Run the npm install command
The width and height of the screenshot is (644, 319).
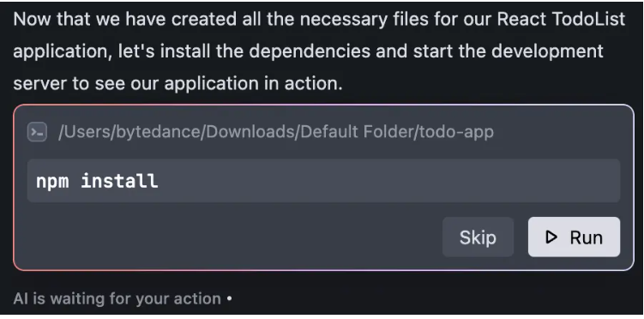[x=574, y=237]
